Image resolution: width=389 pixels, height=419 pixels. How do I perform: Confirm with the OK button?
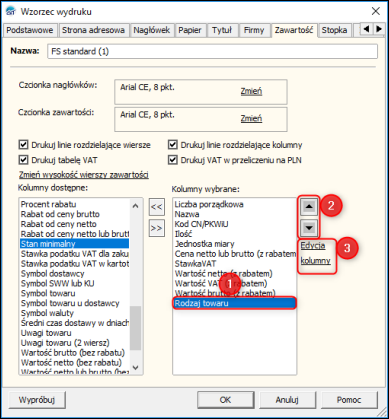(225, 400)
